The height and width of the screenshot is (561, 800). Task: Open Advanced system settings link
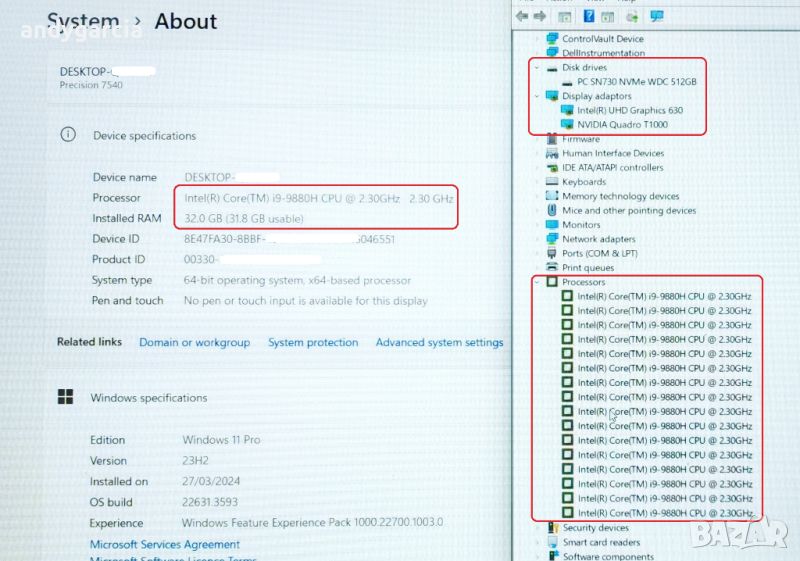tap(439, 342)
